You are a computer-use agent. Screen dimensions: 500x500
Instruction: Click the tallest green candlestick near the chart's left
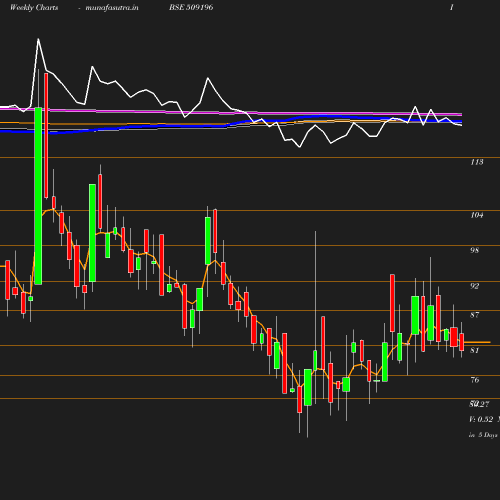38,196
